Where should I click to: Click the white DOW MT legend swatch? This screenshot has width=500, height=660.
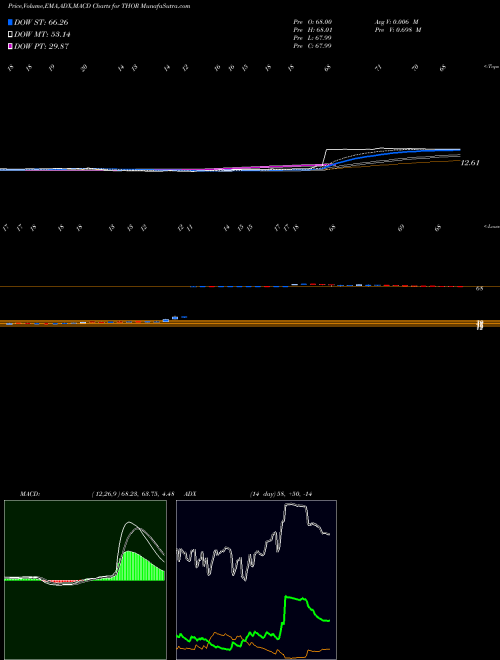[x=10, y=35]
